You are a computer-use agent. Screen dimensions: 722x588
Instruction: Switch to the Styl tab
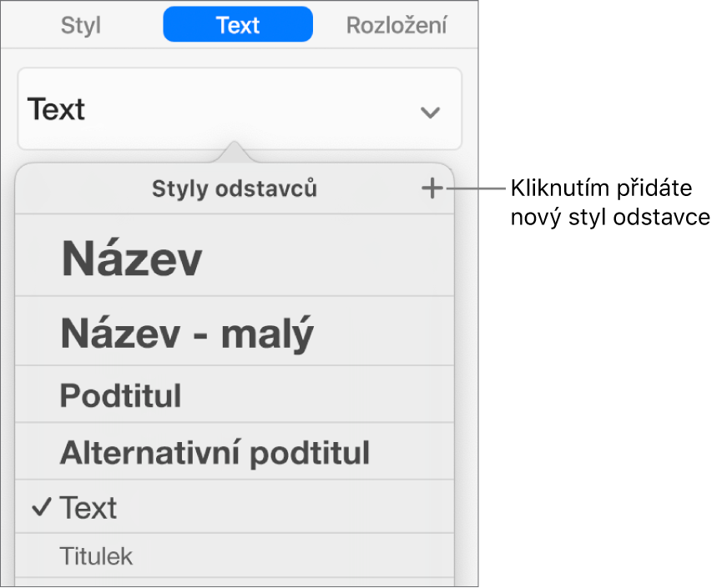click(x=81, y=25)
